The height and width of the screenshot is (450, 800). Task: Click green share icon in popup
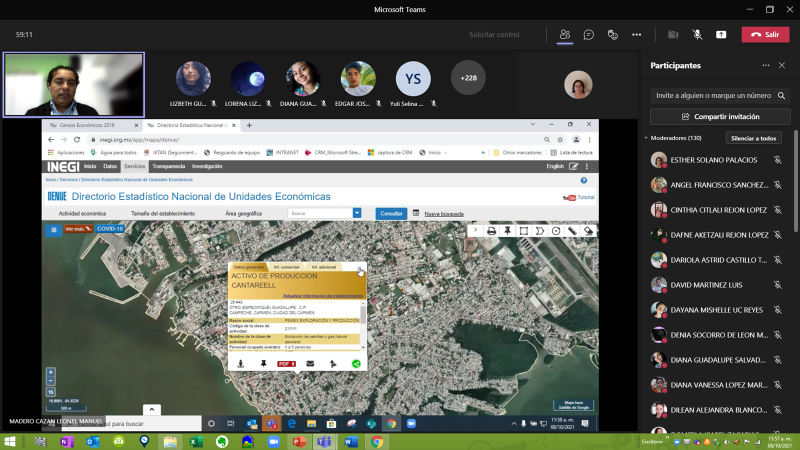coord(356,364)
